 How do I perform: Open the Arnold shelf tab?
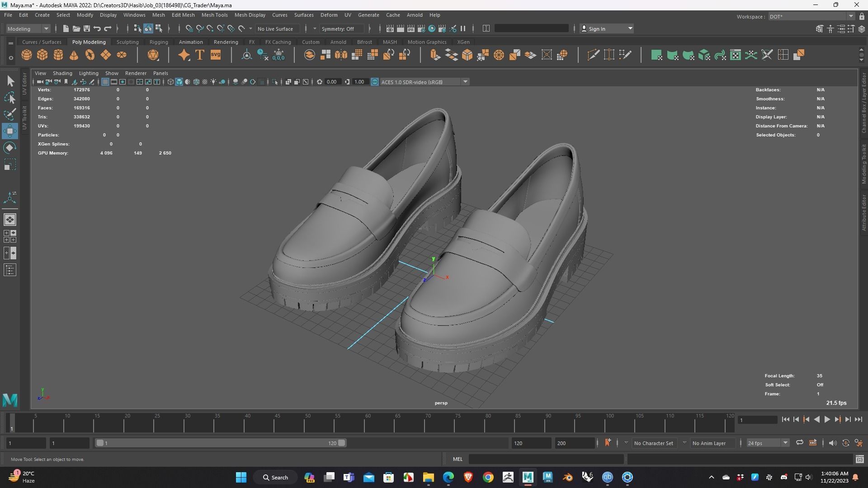click(338, 42)
